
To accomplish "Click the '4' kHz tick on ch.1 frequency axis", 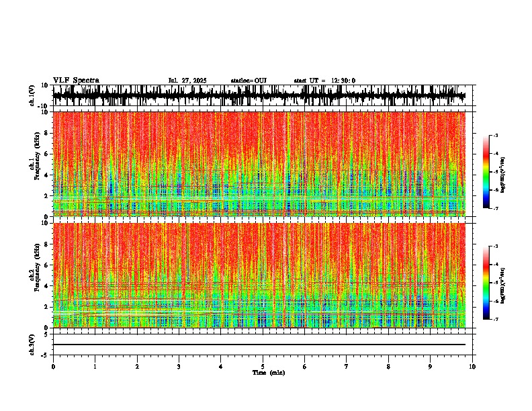I will [x=47, y=175].
